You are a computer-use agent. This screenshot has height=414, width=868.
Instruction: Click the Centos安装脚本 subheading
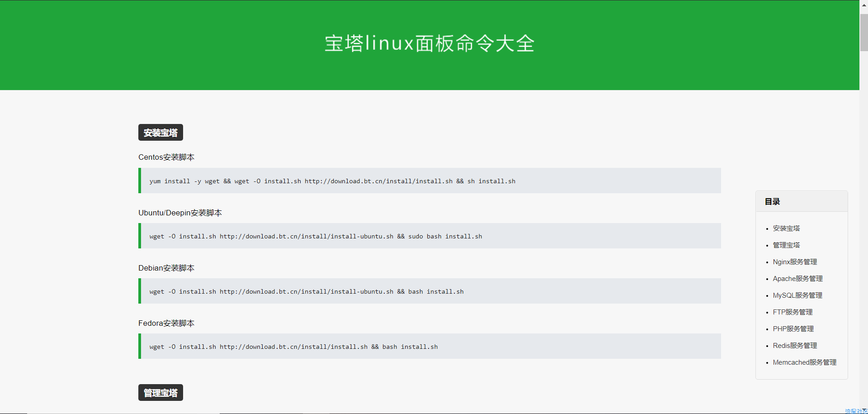pyautogui.click(x=166, y=157)
